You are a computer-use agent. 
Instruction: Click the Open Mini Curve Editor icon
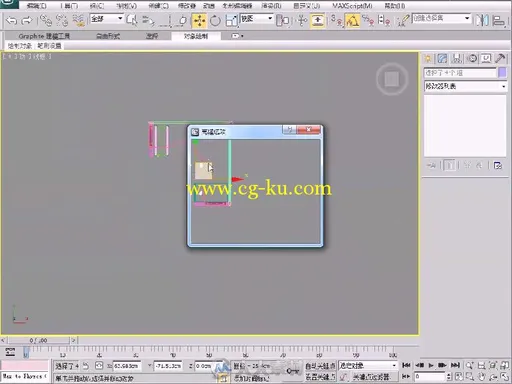[x=10, y=353]
